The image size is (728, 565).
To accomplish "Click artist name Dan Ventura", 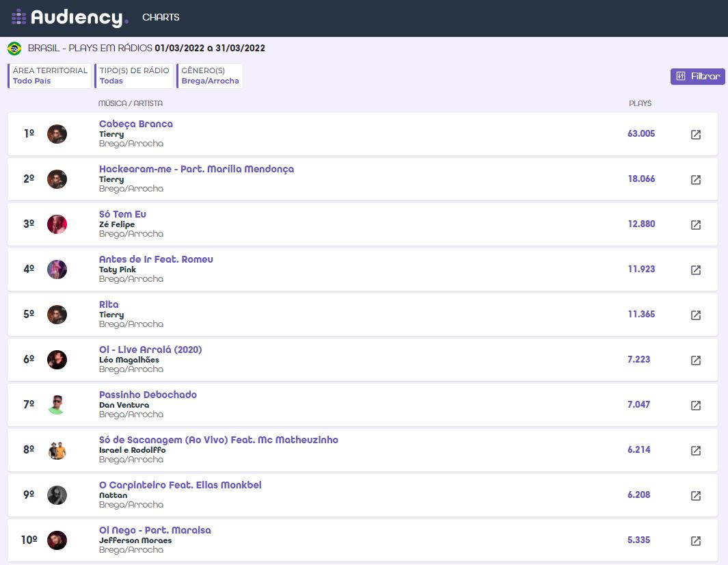I will pyautogui.click(x=124, y=405).
